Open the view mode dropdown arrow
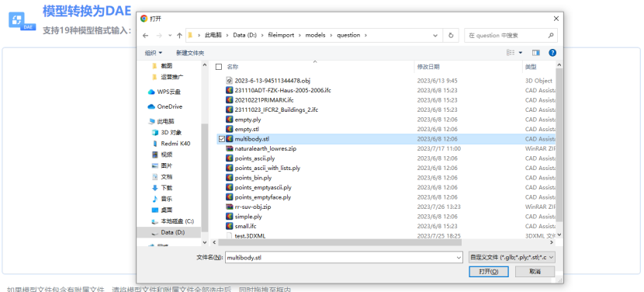 pos(521,53)
